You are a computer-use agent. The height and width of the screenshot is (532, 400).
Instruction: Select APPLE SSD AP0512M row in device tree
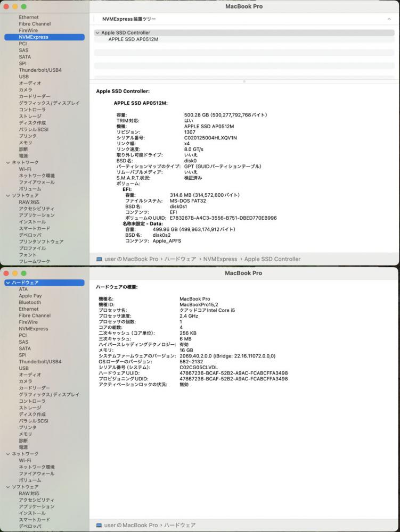point(244,39)
